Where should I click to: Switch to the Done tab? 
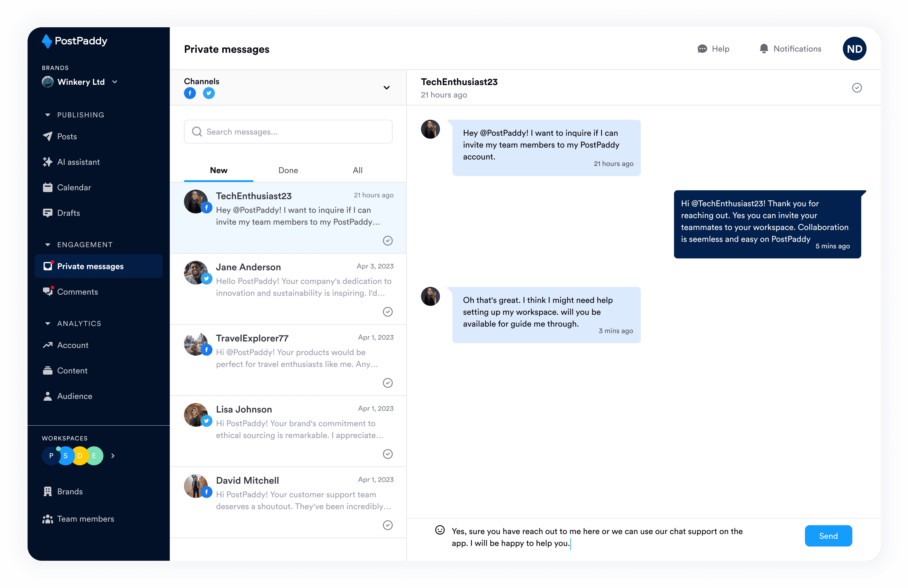[x=288, y=170]
